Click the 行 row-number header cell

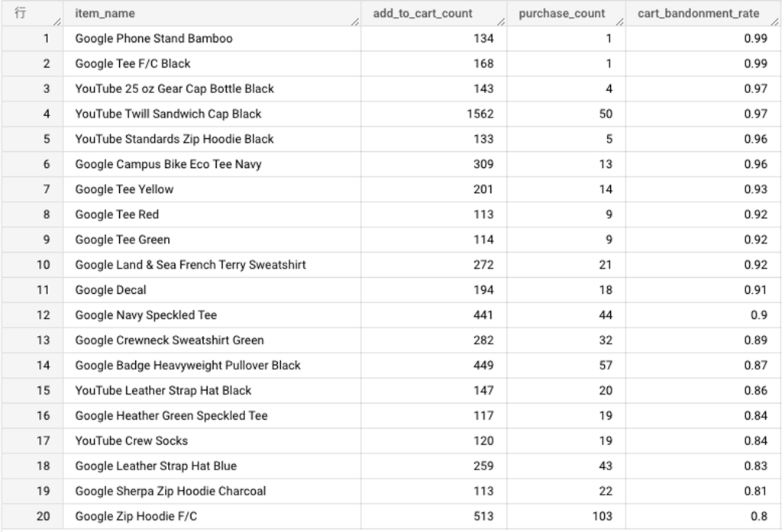click(32, 14)
